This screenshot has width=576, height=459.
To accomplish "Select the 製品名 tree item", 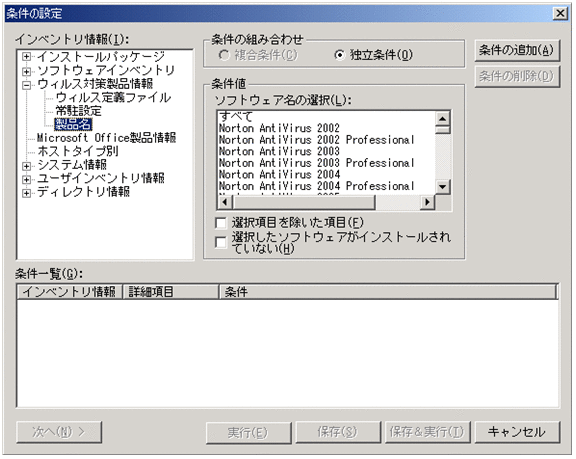I will [x=73, y=124].
